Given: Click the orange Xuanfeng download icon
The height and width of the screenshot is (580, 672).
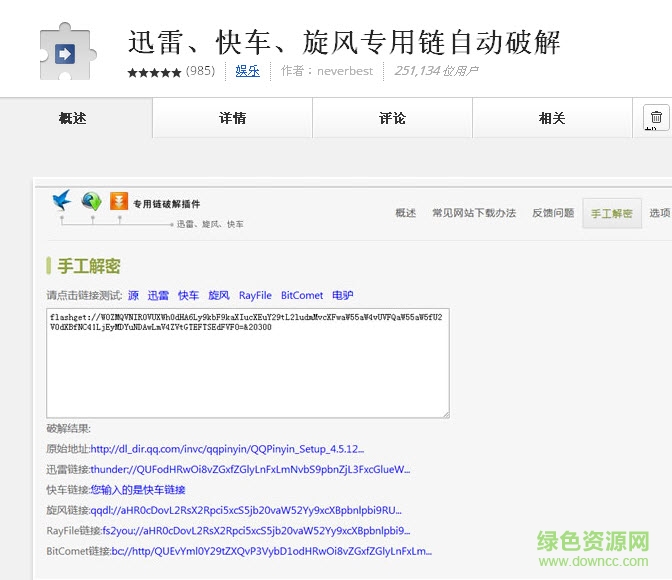Looking at the screenshot, I should click(x=119, y=201).
